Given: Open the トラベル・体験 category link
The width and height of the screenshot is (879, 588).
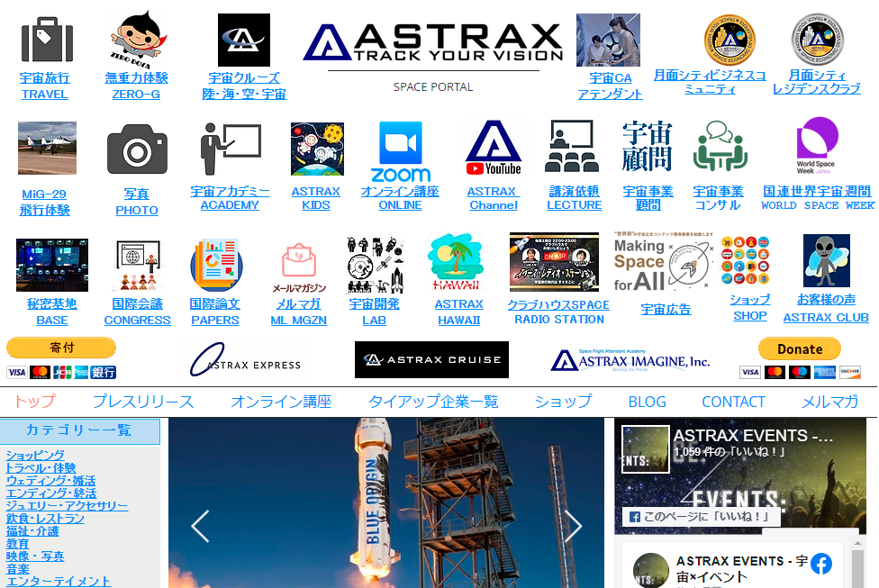Looking at the screenshot, I should 41,468.
